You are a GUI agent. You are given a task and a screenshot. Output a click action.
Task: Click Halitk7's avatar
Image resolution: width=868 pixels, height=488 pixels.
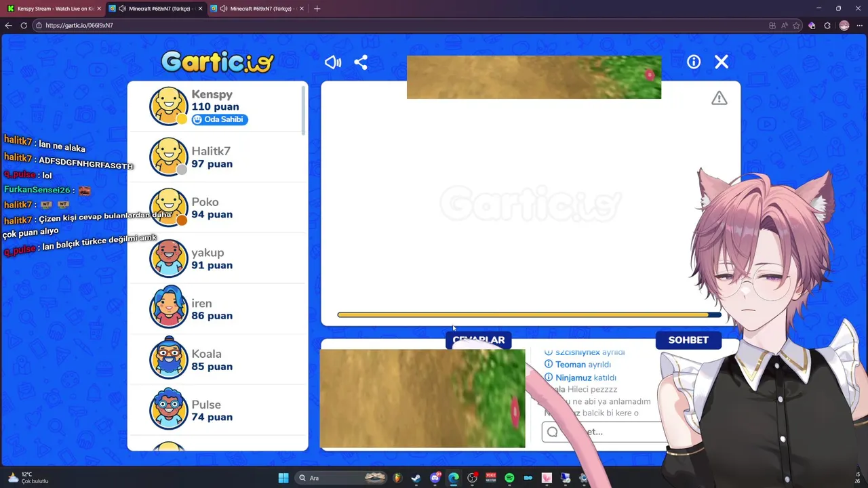168,157
